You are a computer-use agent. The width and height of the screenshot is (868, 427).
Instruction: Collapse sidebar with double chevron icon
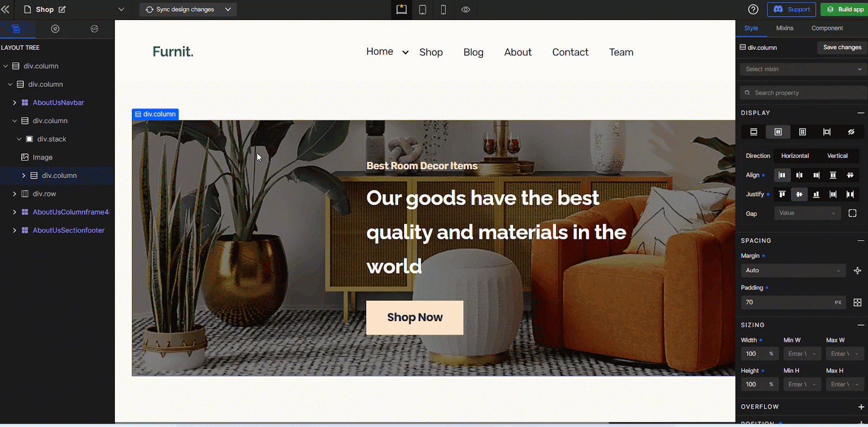[x=5, y=9]
